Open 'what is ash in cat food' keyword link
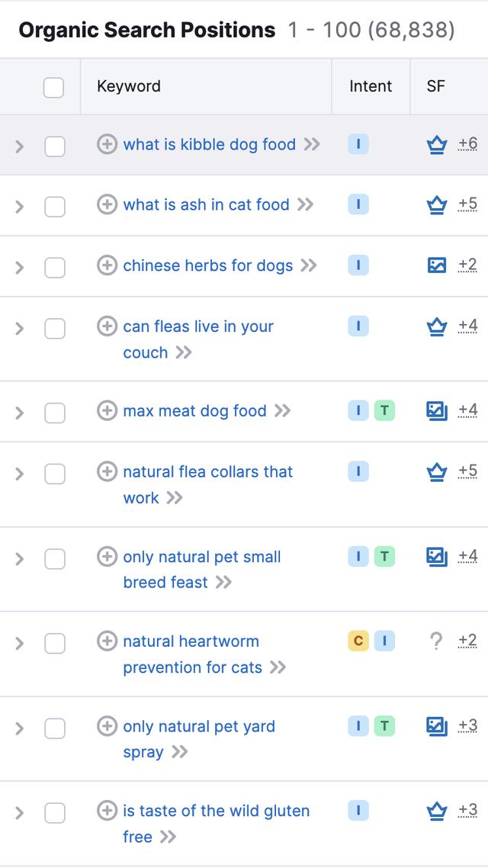The width and height of the screenshot is (488, 868). point(206,205)
